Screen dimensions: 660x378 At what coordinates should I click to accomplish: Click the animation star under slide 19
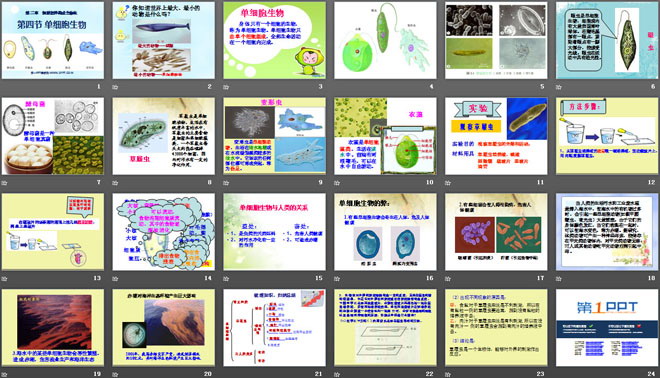click(5, 374)
